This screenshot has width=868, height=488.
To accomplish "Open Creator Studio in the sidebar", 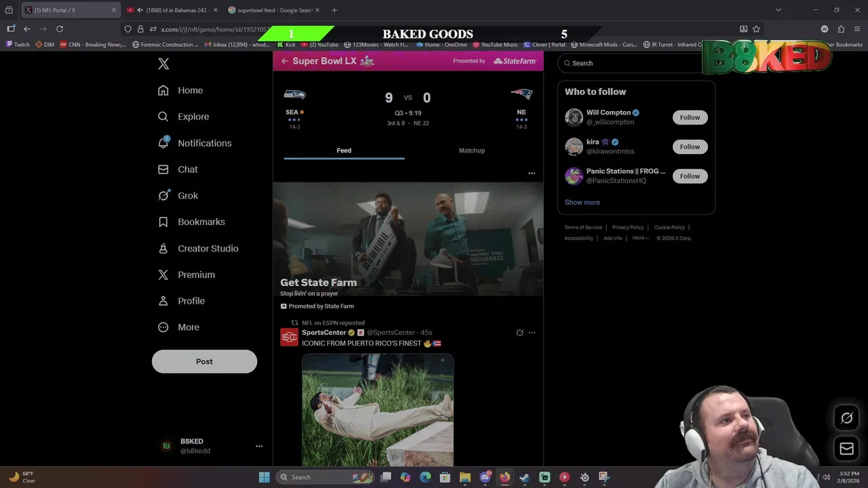I will [x=198, y=248].
